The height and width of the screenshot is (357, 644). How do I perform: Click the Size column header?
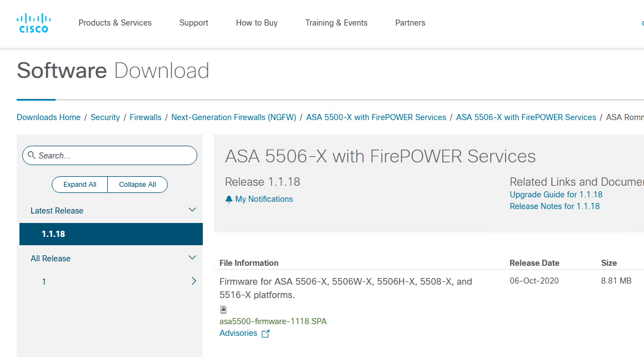[x=608, y=263]
